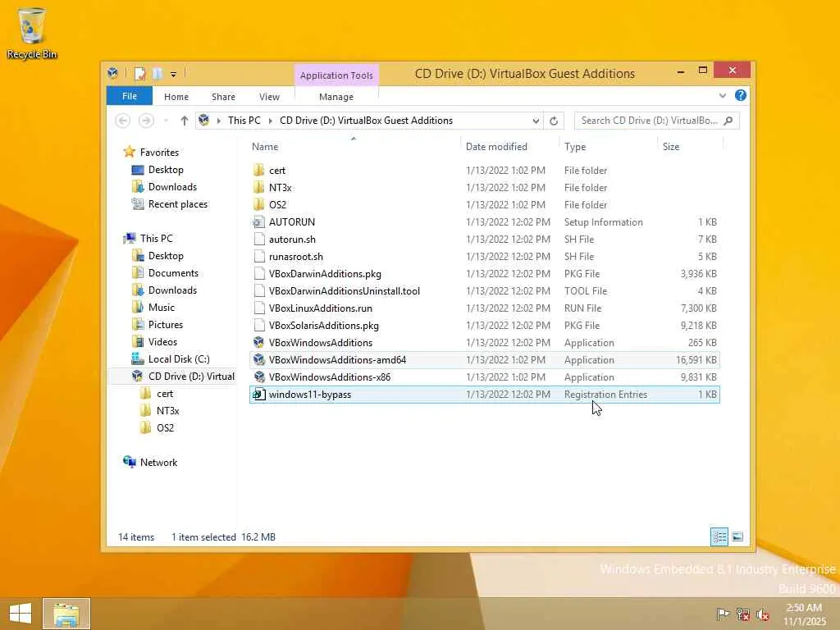
Task: Open the Share ribbon tab
Action: point(223,97)
